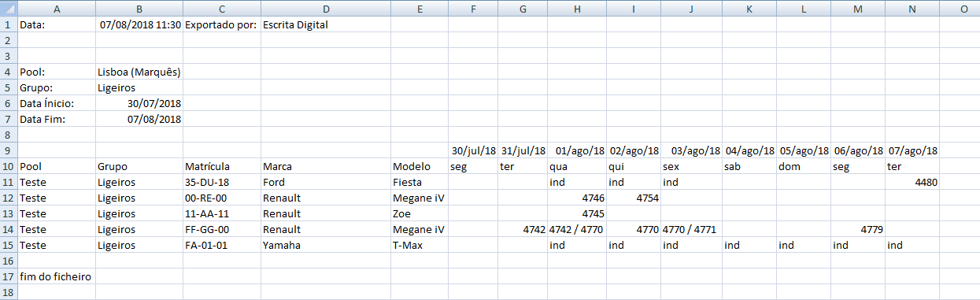Click the cell with value 4779
Image resolution: width=980 pixels, height=300 pixels.
tap(858, 229)
